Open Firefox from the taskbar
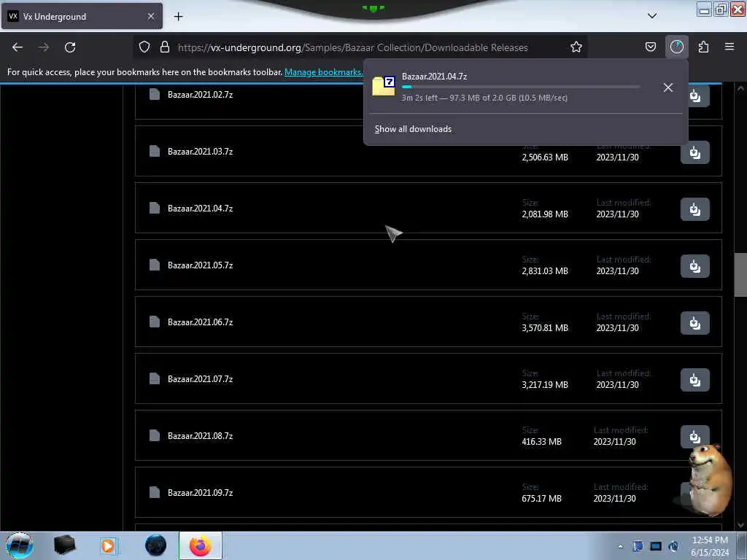Image resolution: width=747 pixels, height=560 pixels. point(201,545)
